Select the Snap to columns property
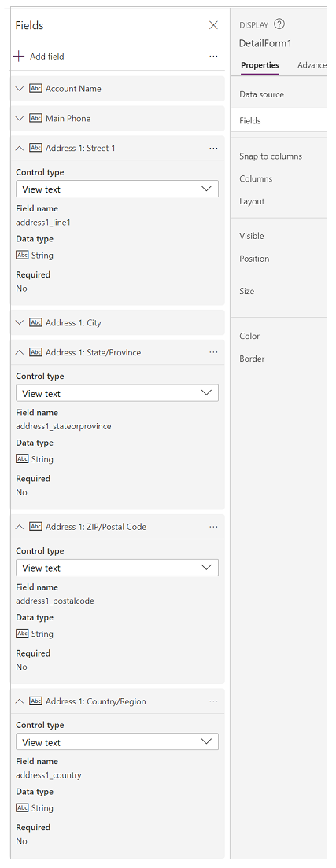The image size is (336, 868). (x=271, y=156)
